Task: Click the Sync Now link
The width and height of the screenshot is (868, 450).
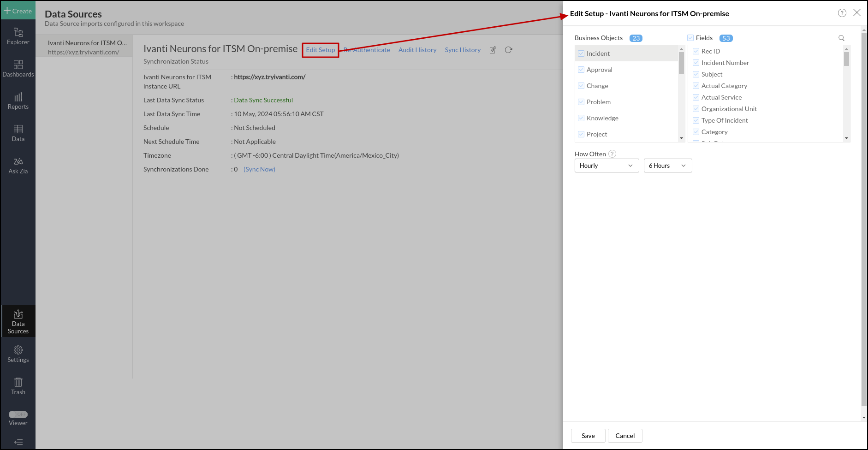Action: pyautogui.click(x=259, y=169)
